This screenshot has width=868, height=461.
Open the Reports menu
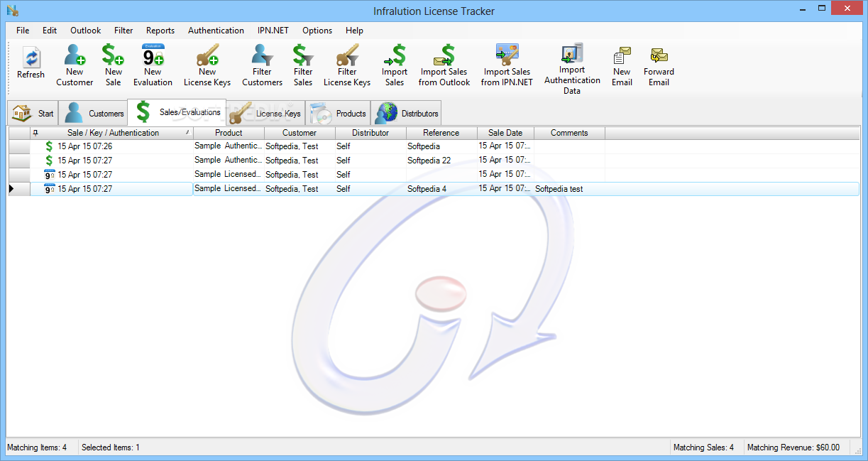pyautogui.click(x=160, y=31)
